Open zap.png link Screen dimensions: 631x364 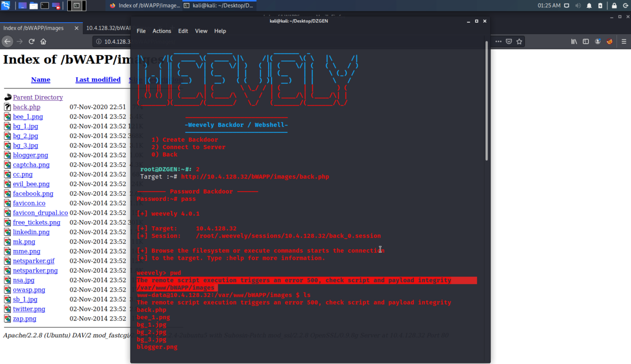(x=25, y=319)
